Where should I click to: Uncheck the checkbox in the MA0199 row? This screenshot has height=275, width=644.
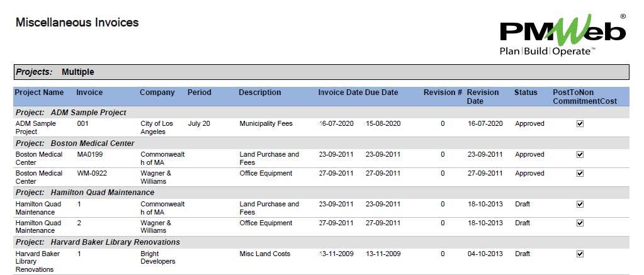pos(580,155)
